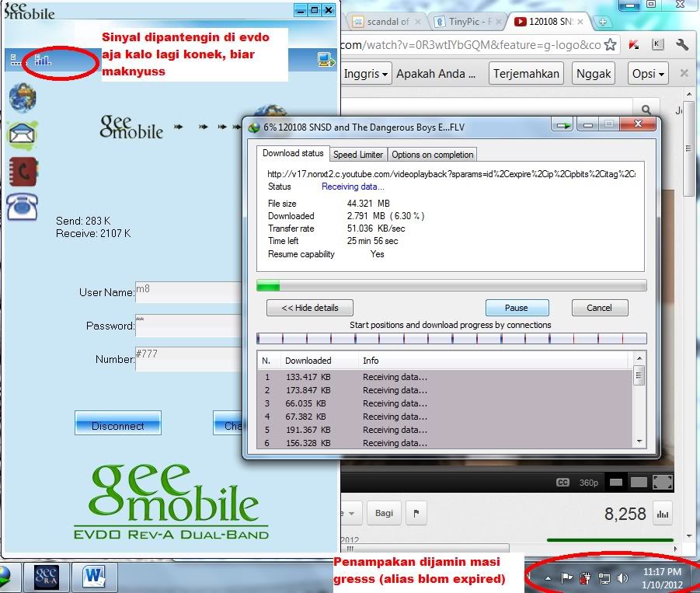700x593 pixels.
Task: Click the green download progress bar
Action: tap(451, 286)
